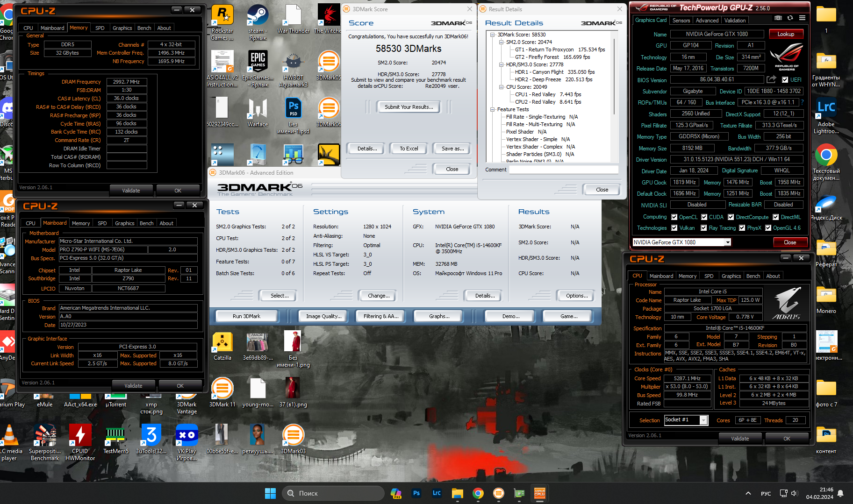Open File Explorer from the taskbar
853x504 pixels.
point(458,493)
